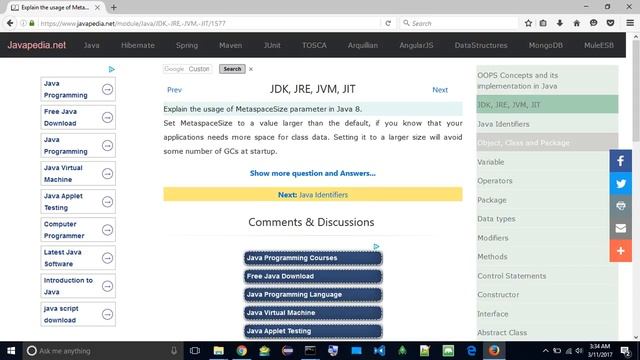This screenshot has height=360, width=640.
Task: Open the JUnit menu item
Action: [x=272, y=45]
